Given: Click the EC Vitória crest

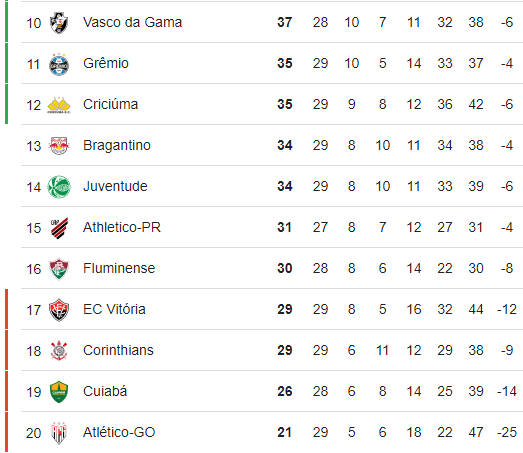Looking at the screenshot, I should [59, 310].
